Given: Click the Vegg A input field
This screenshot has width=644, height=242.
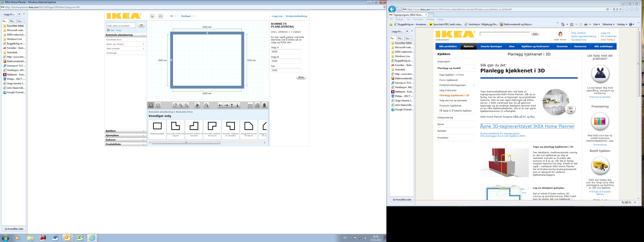Looking at the screenshot, I should coord(286,52).
